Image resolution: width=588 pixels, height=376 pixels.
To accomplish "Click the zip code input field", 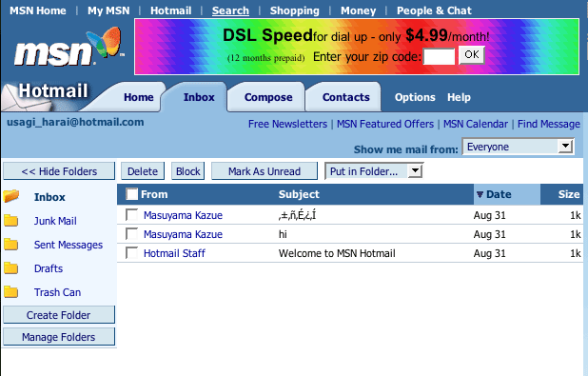I will [x=439, y=56].
